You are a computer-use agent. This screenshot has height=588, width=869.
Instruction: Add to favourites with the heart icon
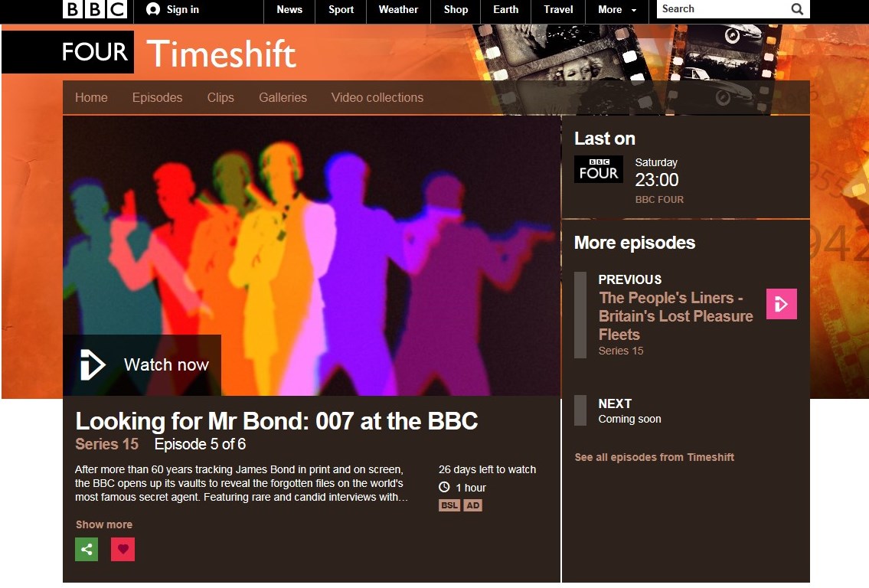click(123, 549)
